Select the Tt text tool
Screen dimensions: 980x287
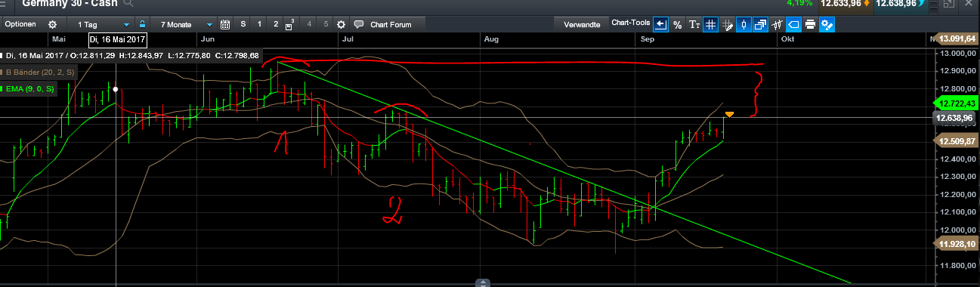pos(694,24)
